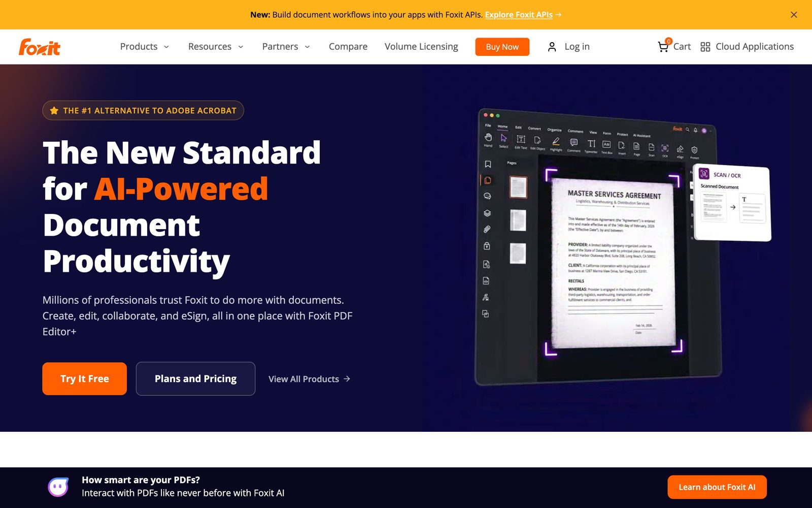812x508 pixels.
Task: Click the eSign tool in app preview
Action: point(680,152)
